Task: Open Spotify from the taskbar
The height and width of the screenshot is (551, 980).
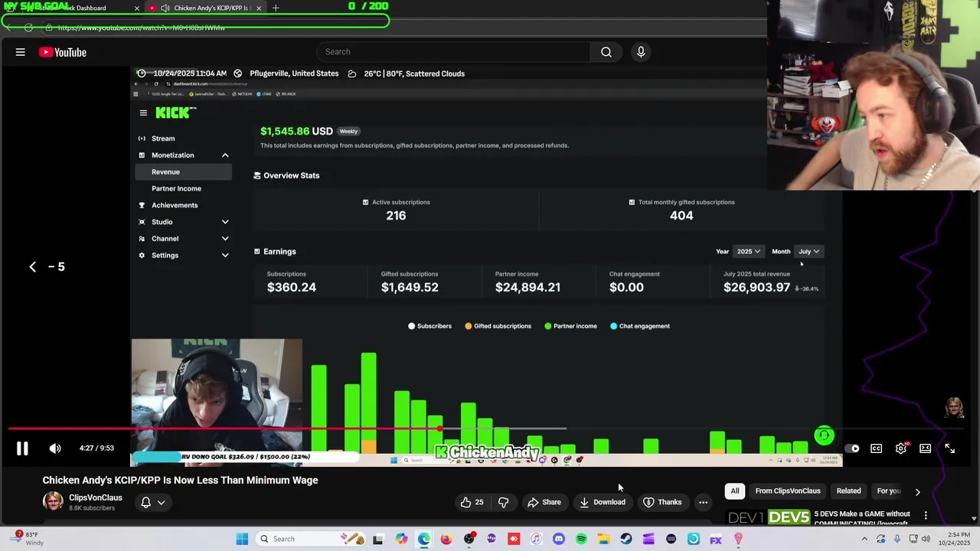Action: [x=581, y=539]
